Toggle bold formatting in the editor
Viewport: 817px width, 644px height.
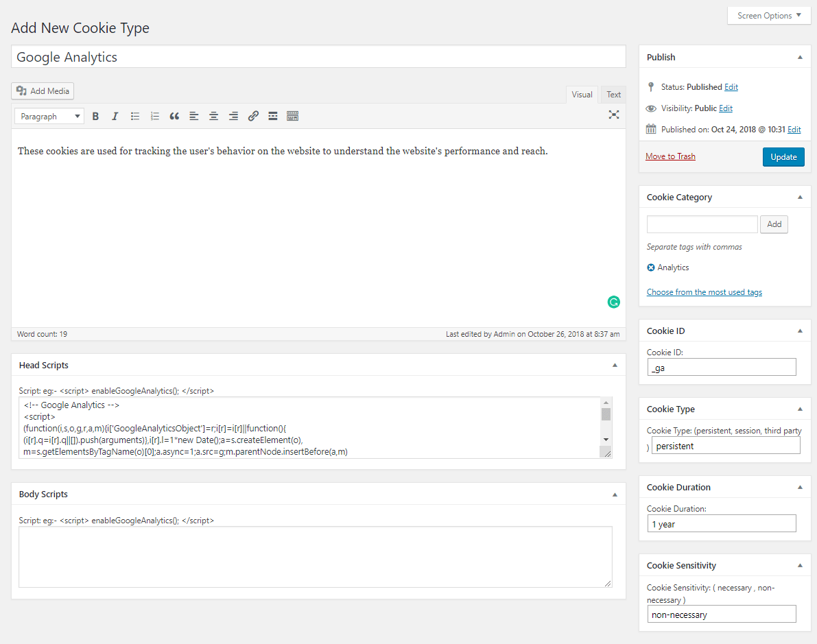click(x=95, y=116)
